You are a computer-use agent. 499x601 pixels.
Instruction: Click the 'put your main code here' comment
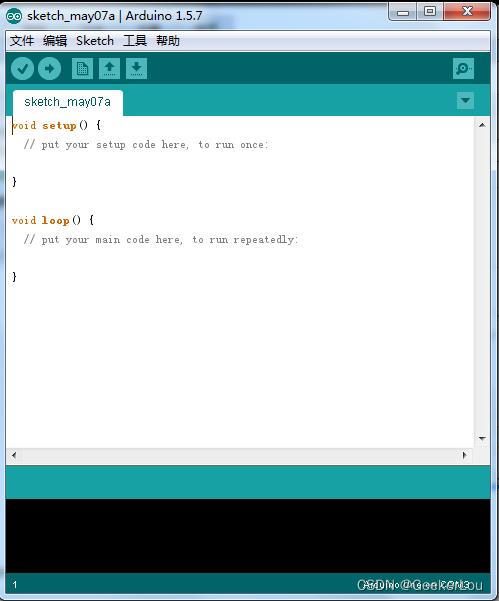pyautogui.click(x=161, y=240)
